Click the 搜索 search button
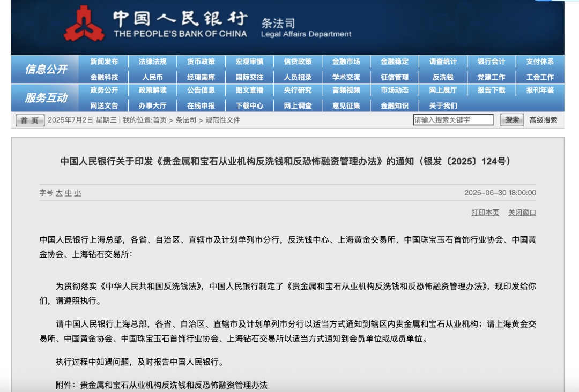Image resolution: width=579 pixels, height=392 pixels. 512,120
